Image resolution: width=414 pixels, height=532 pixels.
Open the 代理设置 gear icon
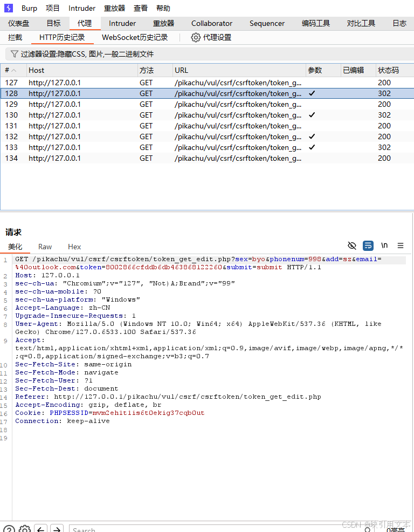pos(196,37)
